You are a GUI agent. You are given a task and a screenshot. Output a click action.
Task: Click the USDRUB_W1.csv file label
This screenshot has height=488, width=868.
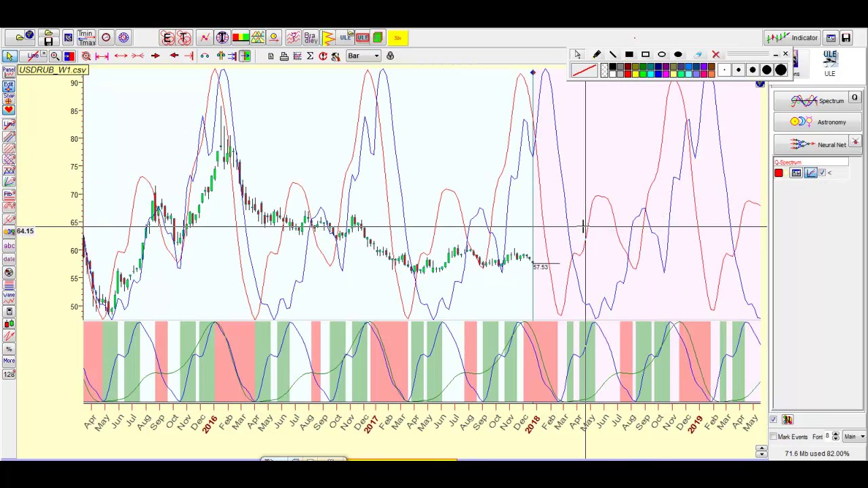[53, 70]
